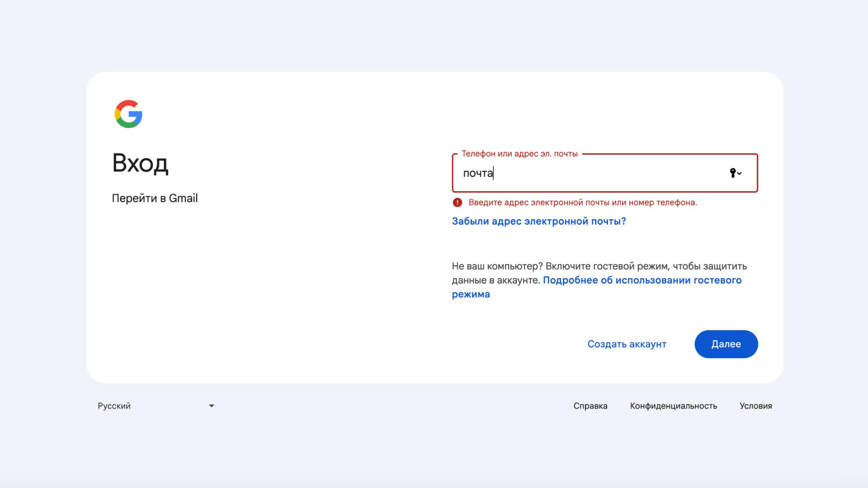Open the guest mode "Подробнее" link
The image size is (868, 488).
642,280
